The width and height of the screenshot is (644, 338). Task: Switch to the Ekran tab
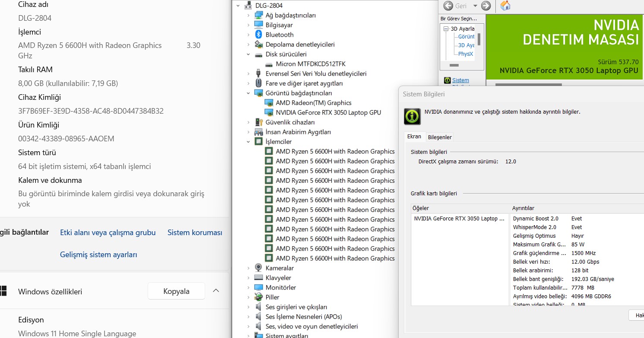click(414, 137)
